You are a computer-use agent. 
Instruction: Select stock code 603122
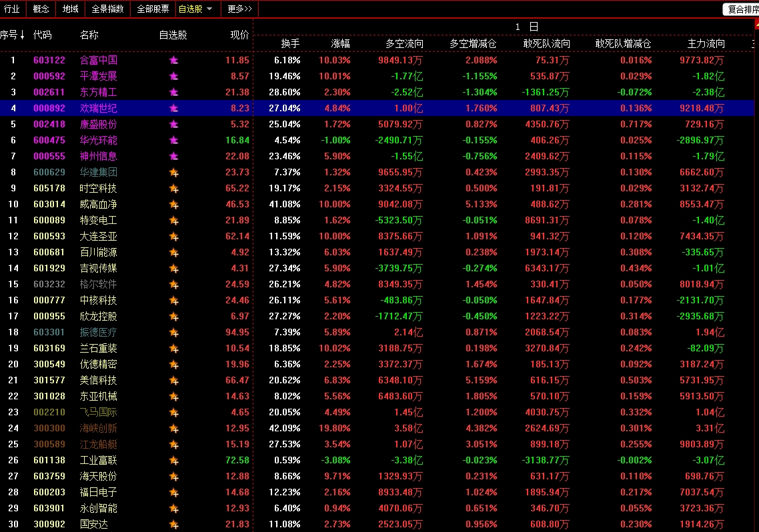pos(49,60)
